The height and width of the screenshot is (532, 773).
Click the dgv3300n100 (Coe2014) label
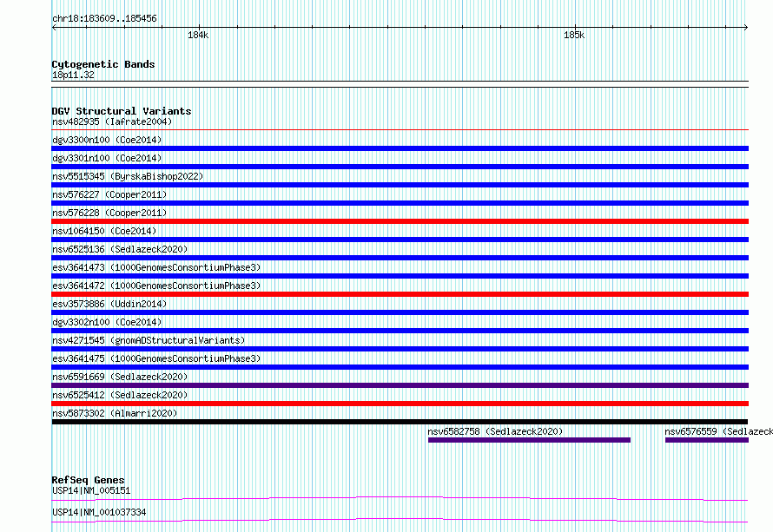point(107,140)
